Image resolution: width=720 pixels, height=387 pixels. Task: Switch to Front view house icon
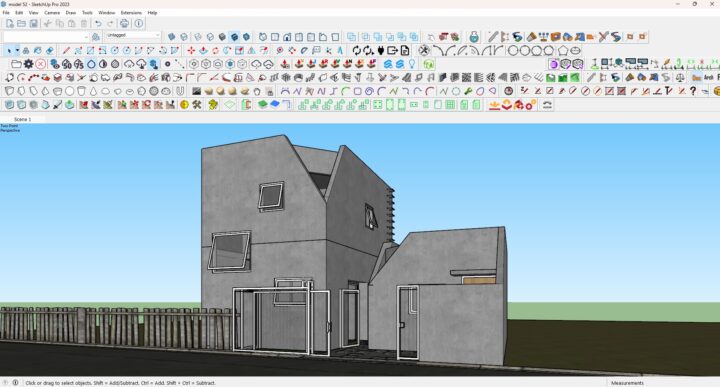tap(287, 37)
